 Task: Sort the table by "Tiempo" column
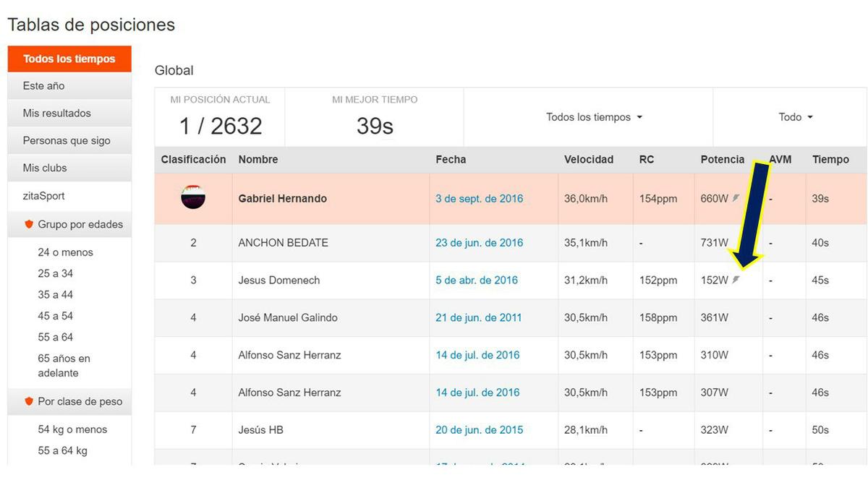(830, 159)
